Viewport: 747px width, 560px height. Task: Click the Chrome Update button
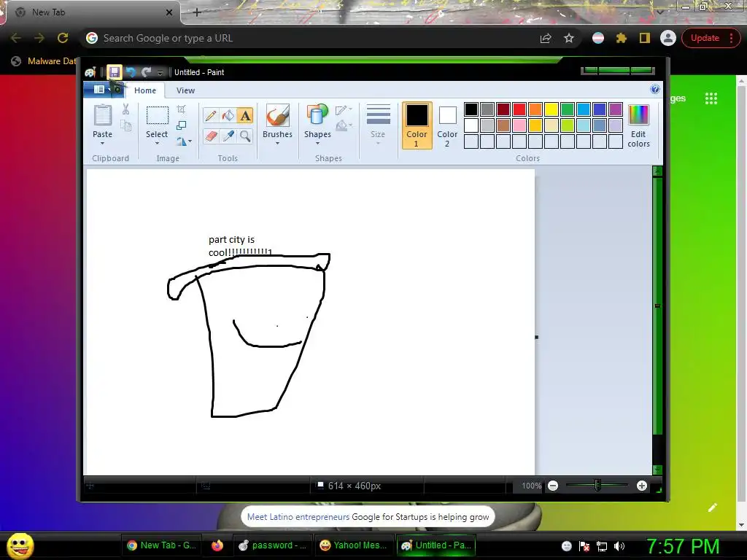(709, 38)
